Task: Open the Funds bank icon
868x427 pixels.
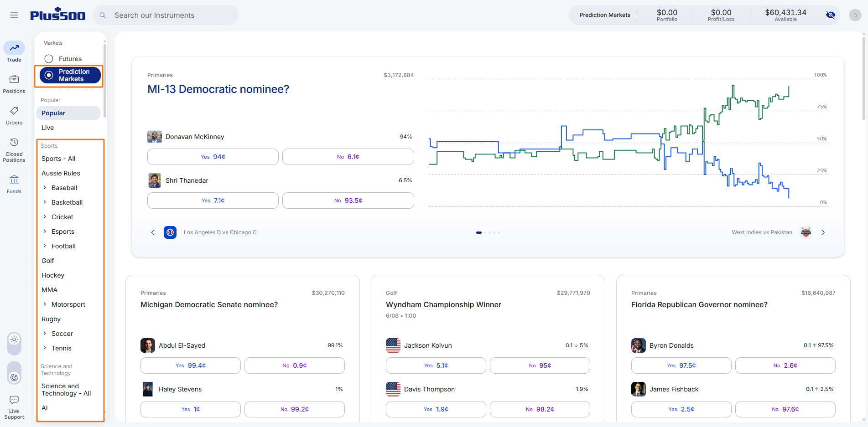Action: (x=14, y=180)
